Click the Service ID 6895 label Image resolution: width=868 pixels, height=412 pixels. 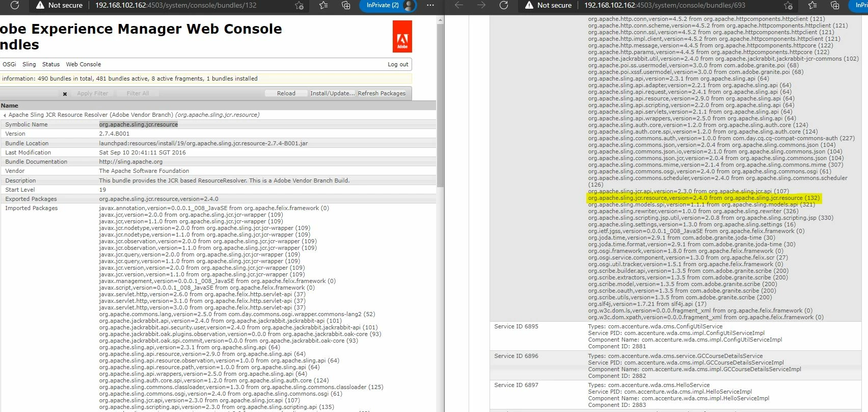coord(516,326)
